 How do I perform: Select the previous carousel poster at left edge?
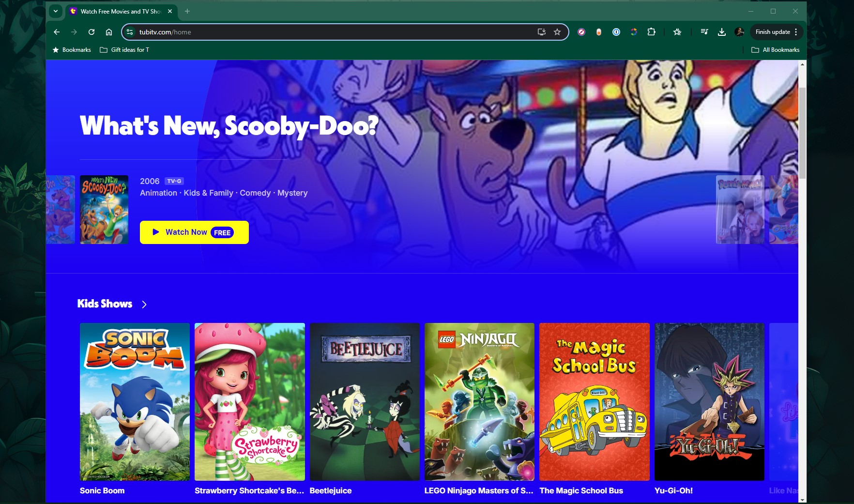61,210
